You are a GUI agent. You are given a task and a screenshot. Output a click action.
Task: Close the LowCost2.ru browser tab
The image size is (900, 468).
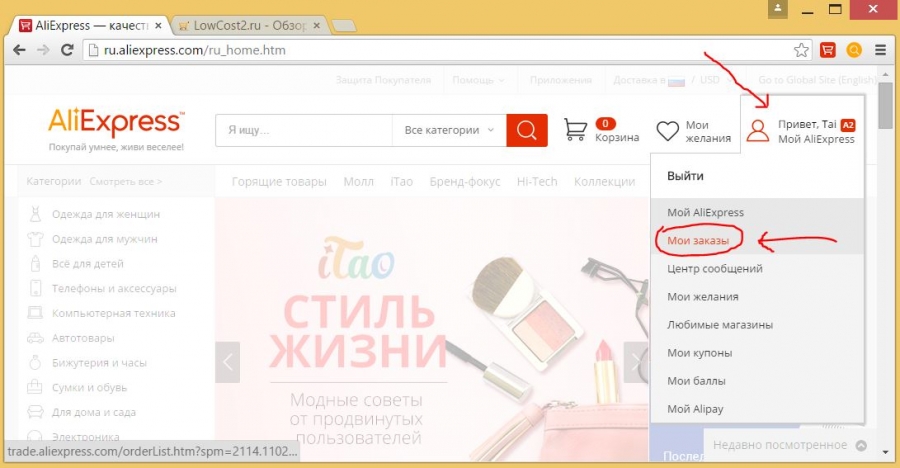tap(316, 26)
